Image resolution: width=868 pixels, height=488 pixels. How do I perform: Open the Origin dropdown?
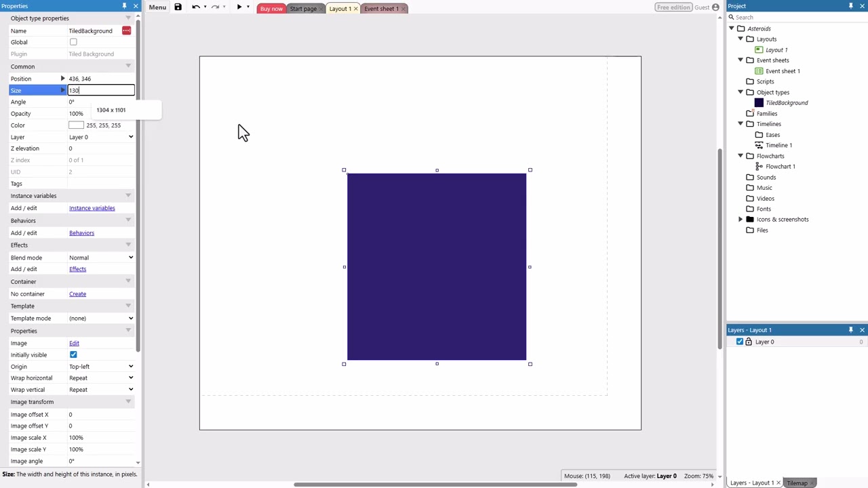pyautogui.click(x=100, y=367)
